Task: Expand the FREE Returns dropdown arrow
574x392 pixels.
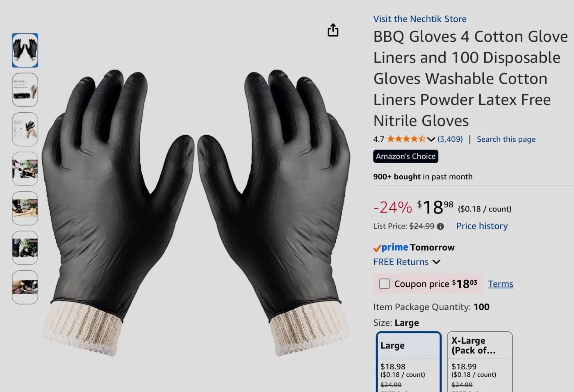Action: pos(437,262)
